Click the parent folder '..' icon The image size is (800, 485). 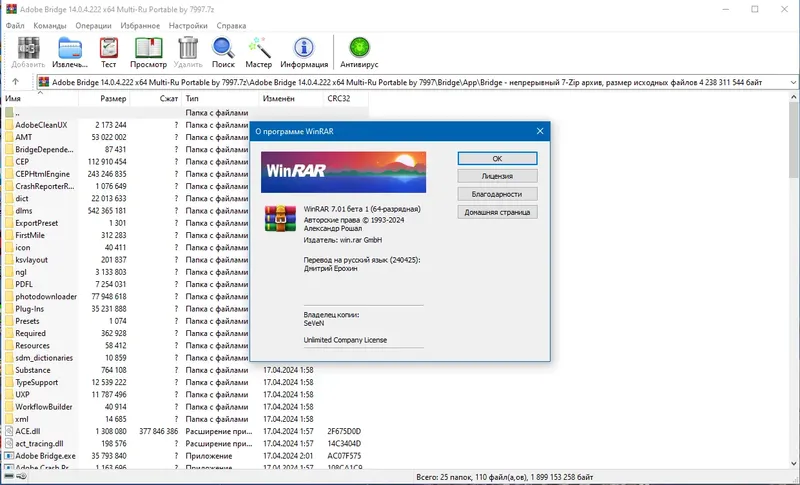pyautogui.click(x=9, y=113)
